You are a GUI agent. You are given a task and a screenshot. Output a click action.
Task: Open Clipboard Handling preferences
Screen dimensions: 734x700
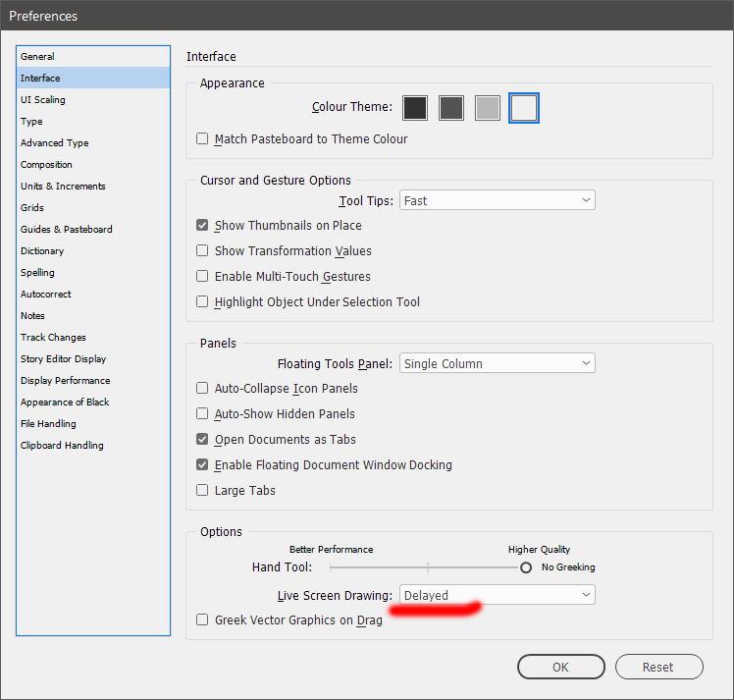(x=93, y=445)
